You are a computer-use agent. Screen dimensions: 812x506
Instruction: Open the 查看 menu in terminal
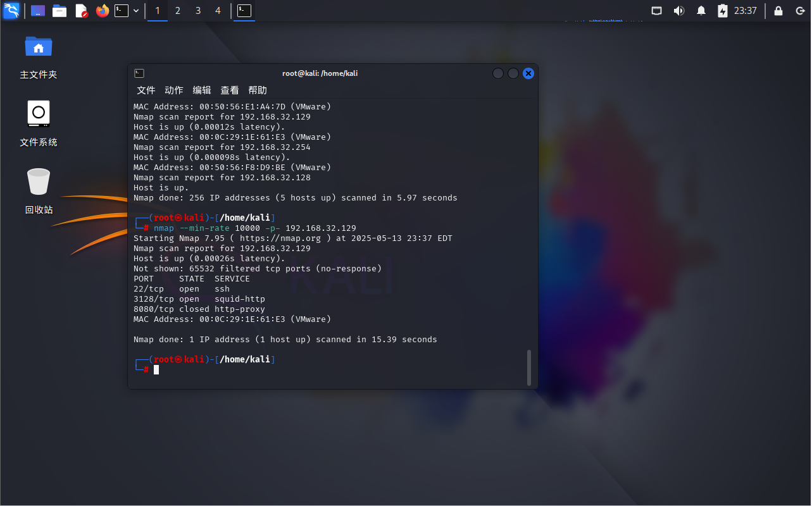pyautogui.click(x=230, y=90)
